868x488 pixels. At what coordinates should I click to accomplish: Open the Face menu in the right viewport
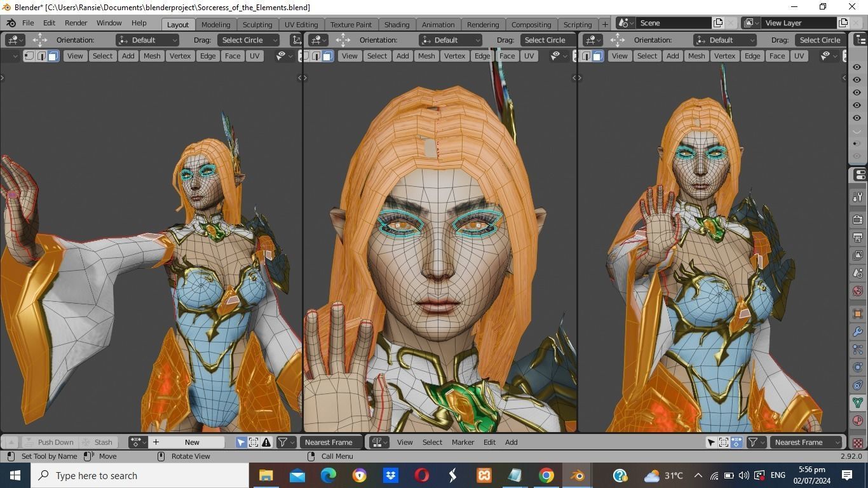(777, 56)
